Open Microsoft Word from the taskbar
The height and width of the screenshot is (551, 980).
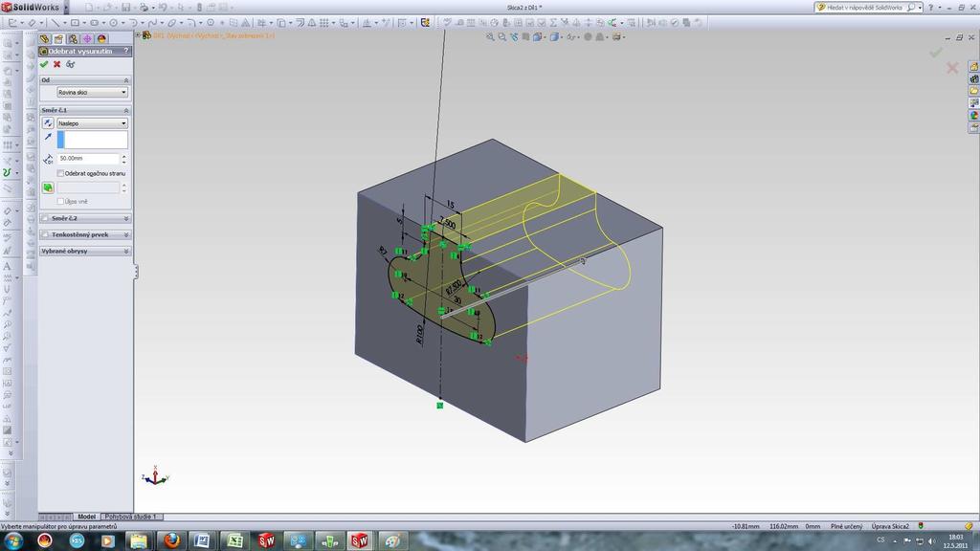(203, 540)
